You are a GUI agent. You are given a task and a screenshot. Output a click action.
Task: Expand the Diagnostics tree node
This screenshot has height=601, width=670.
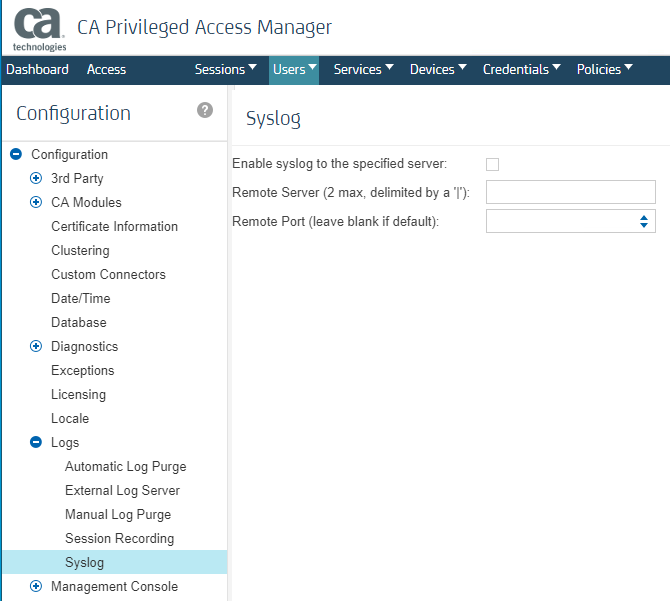(36, 346)
